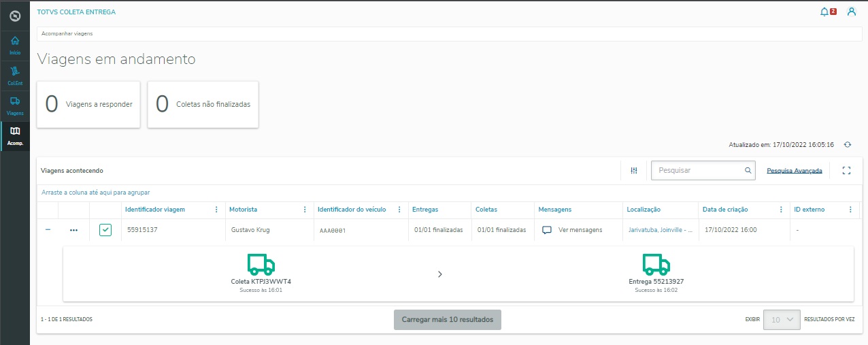Open the Acomp. map sidebar item
Image resolution: width=868 pixels, height=345 pixels.
(x=15, y=136)
